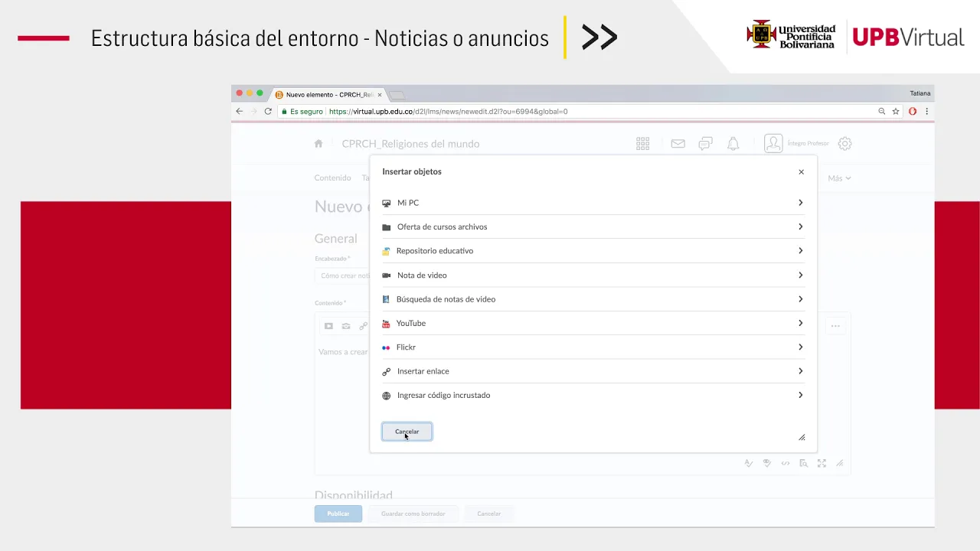Click the Tatiana browser profile label
The height and width of the screenshot is (551, 980).
tap(920, 93)
